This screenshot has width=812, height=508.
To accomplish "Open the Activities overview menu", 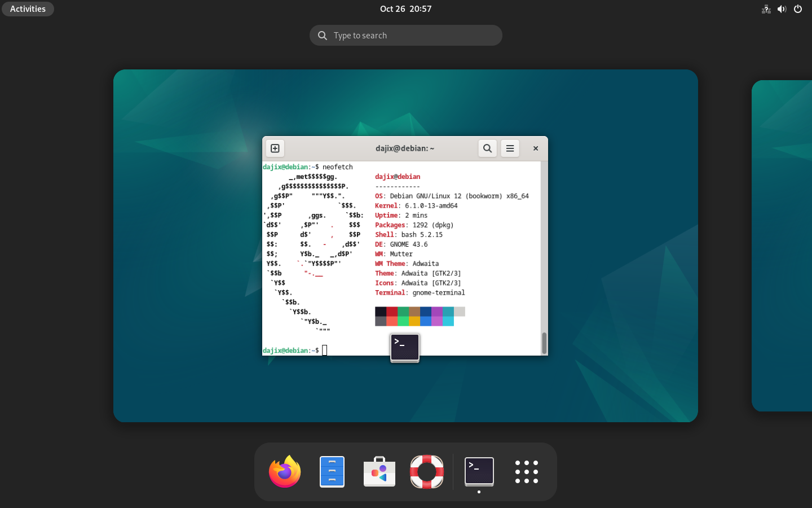I will point(28,8).
